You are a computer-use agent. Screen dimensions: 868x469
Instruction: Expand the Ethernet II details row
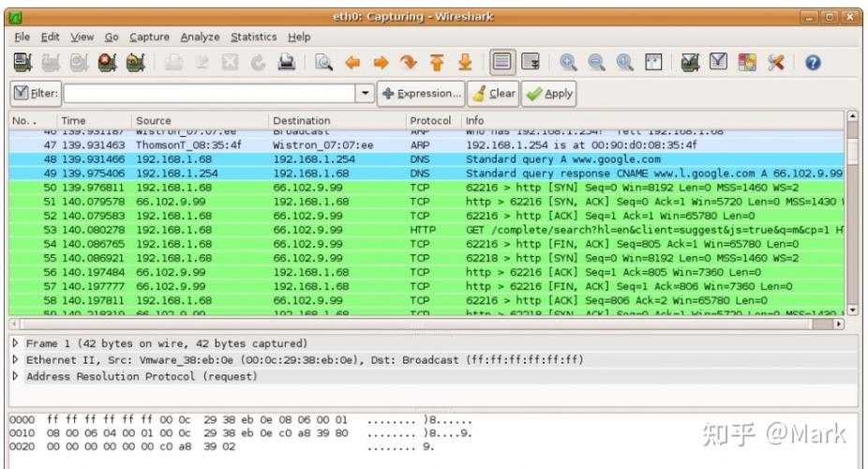click(x=16, y=360)
